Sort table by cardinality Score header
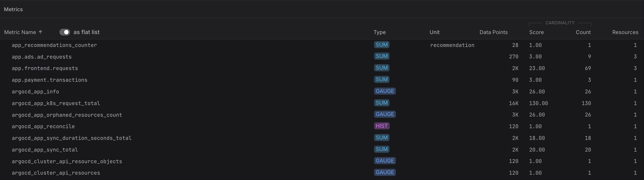Screen dimensions: 644x180 [536, 32]
